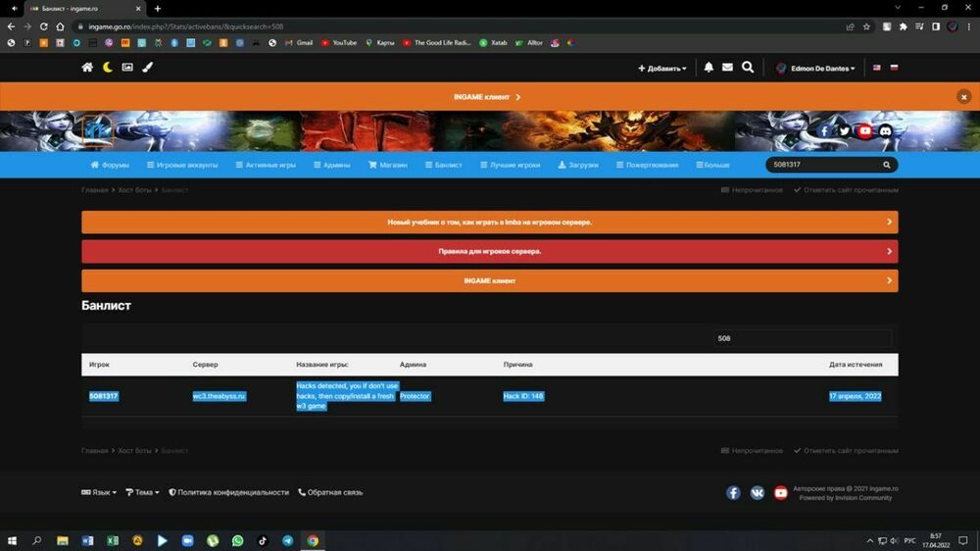Screen dimensions: 980x551
Task: Open messages envelope icon
Action: (x=727, y=68)
